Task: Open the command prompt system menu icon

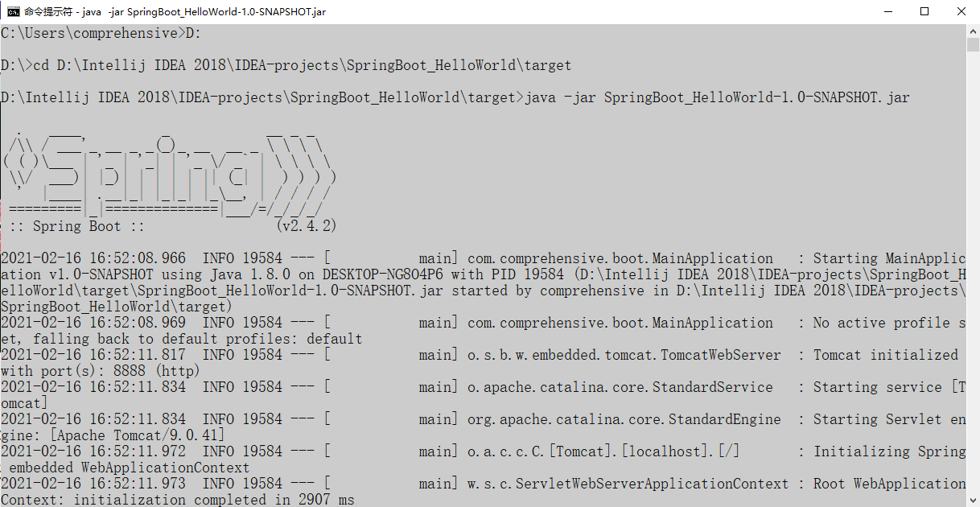Action: point(14,12)
